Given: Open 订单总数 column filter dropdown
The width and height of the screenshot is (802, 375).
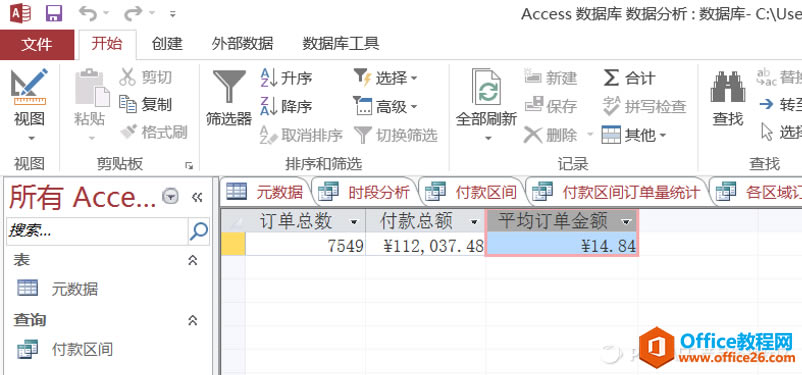Looking at the screenshot, I should 353,222.
